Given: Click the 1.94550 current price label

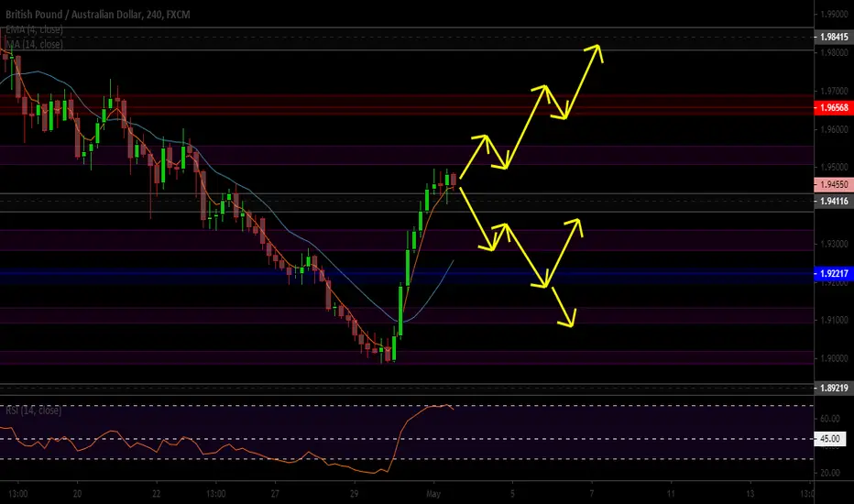Looking at the screenshot, I should 833,185.
